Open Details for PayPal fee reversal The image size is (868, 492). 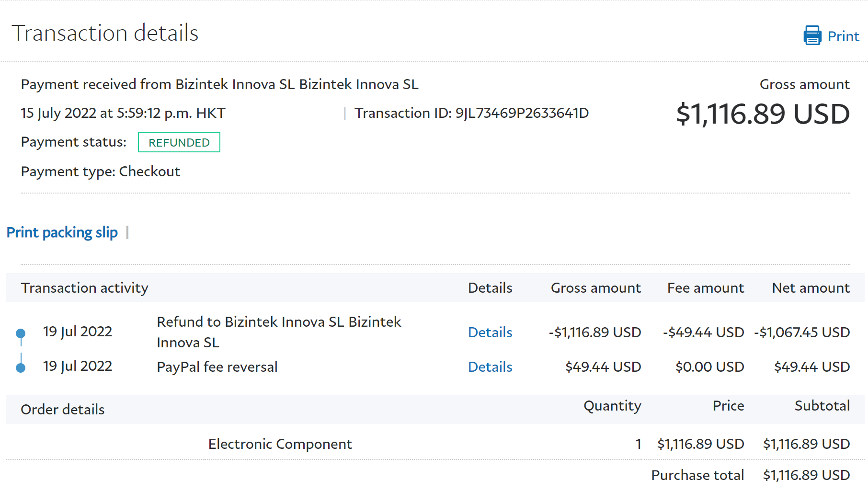(x=490, y=367)
